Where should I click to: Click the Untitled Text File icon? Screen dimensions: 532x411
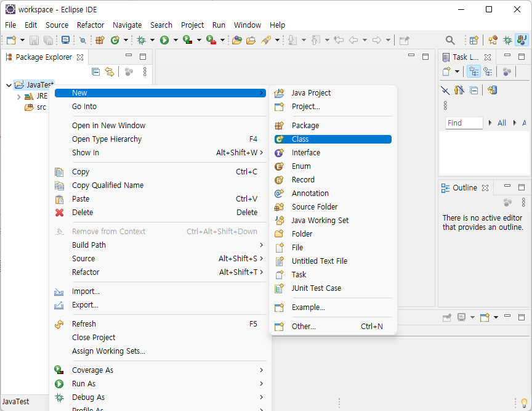tap(279, 261)
